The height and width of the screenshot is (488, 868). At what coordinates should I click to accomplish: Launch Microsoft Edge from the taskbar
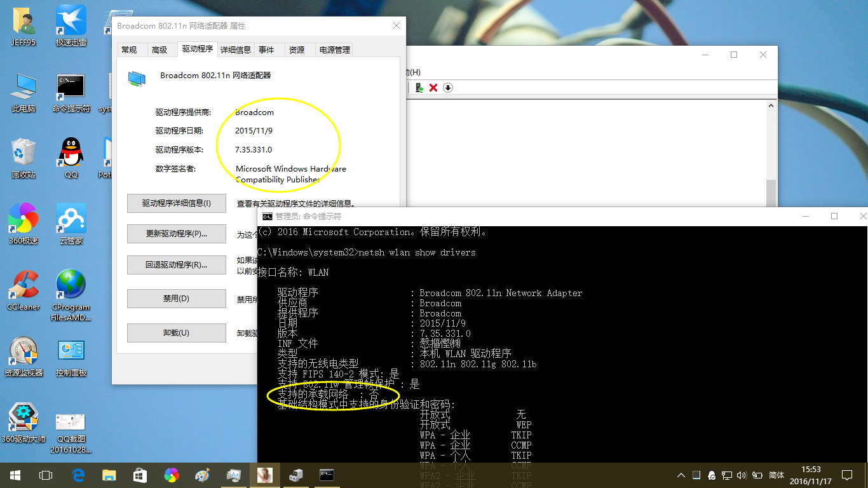pos(78,475)
